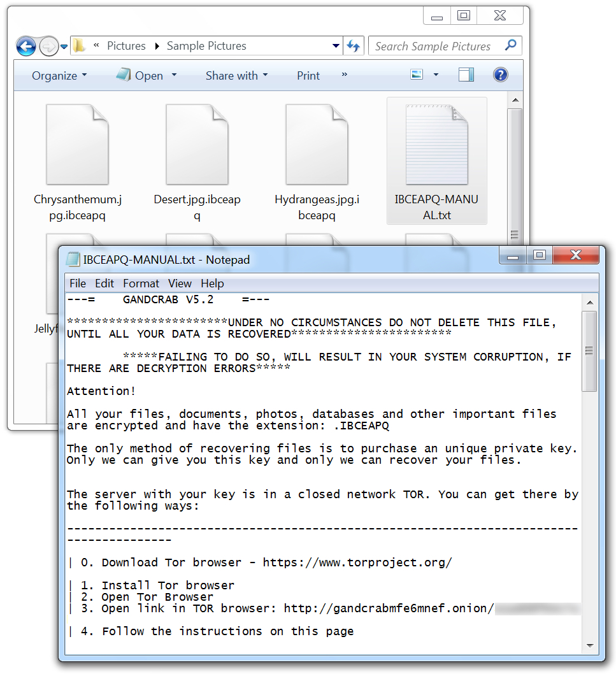This screenshot has width=616, height=674.
Task: Open the Share with menu
Action: coord(236,76)
